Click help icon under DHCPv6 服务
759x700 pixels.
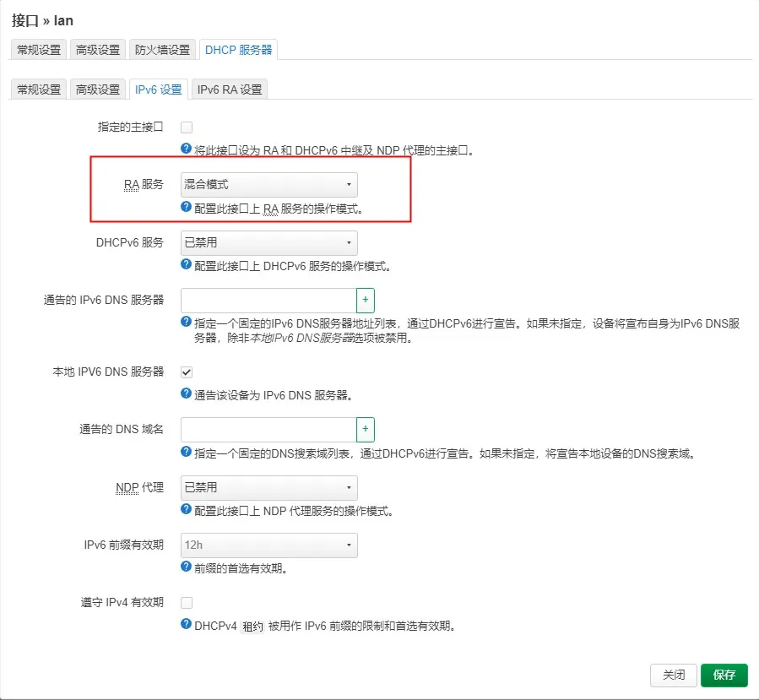coord(187,264)
